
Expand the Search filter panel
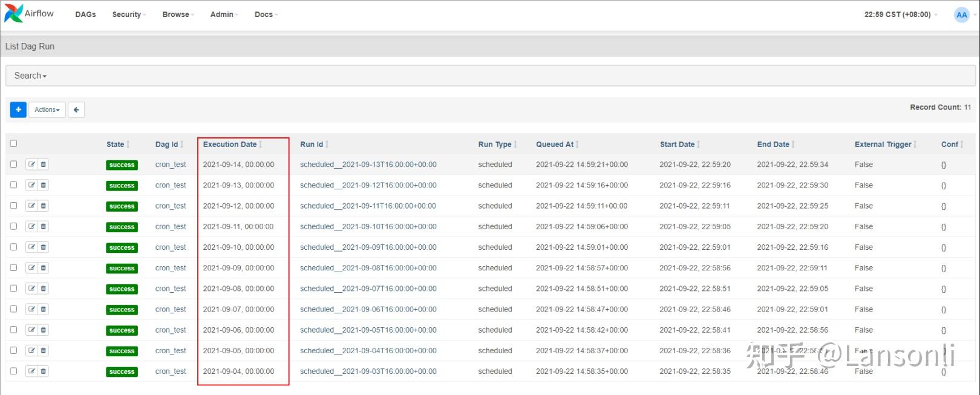coord(30,76)
